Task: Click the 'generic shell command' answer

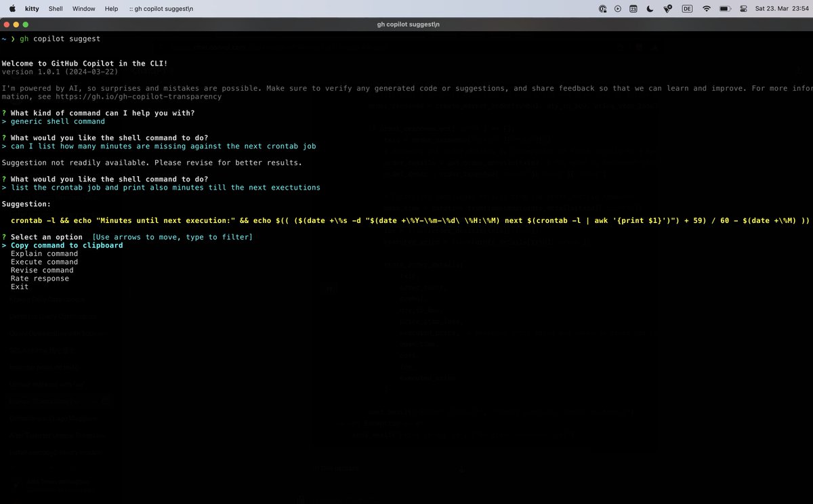Action: pyautogui.click(x=58, y=121)
